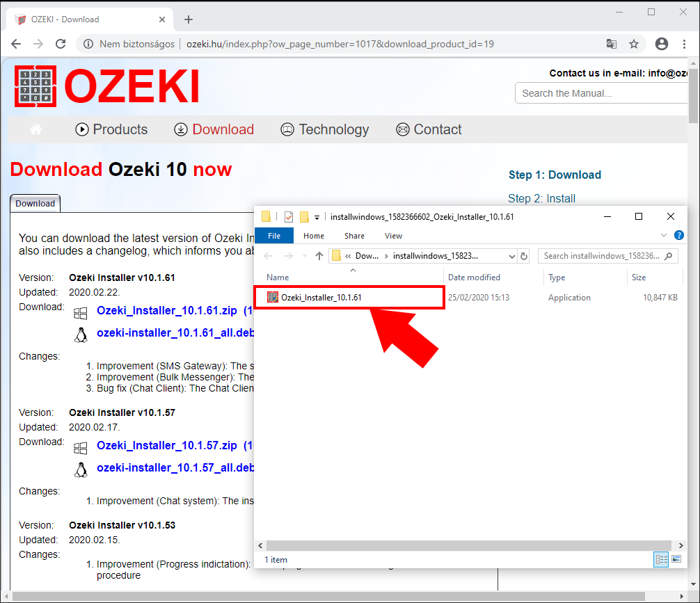Open the Share ribbon tab in Explorer
Screen dimensions: 700x603
point(354,236)
